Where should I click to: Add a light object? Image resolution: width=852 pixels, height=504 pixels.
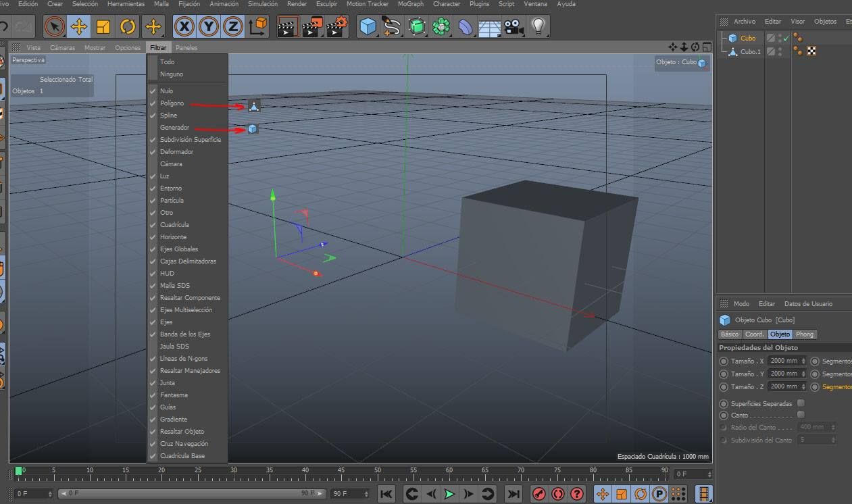tap(538, 27)
